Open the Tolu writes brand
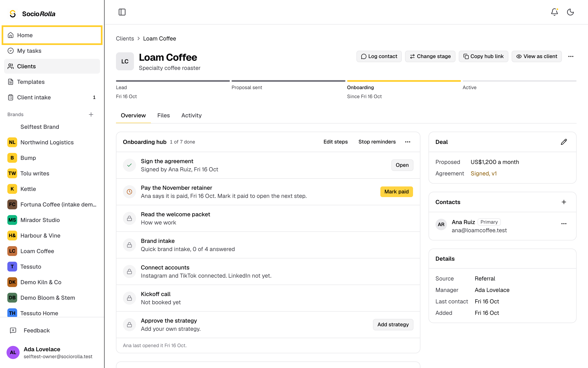Image resolution: width=588 pixels, height=368 pixels. click(x=52, y=173)
